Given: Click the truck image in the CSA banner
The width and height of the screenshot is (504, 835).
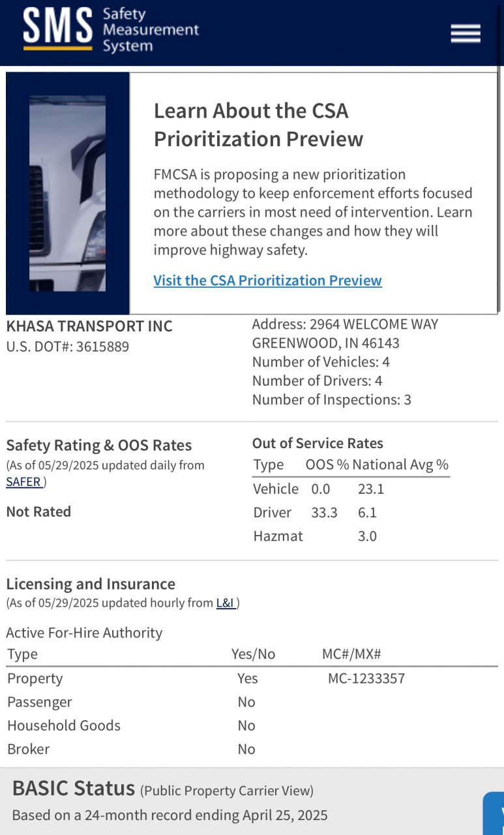Looking at the screenshot, I should click(x=67, y=194).
